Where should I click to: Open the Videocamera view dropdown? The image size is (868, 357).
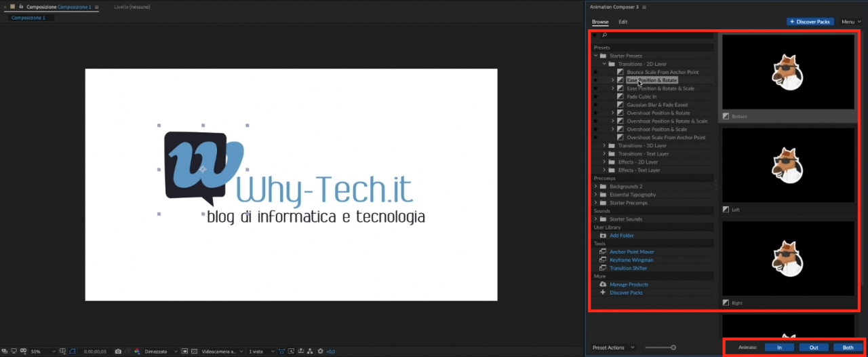[222, 352]
